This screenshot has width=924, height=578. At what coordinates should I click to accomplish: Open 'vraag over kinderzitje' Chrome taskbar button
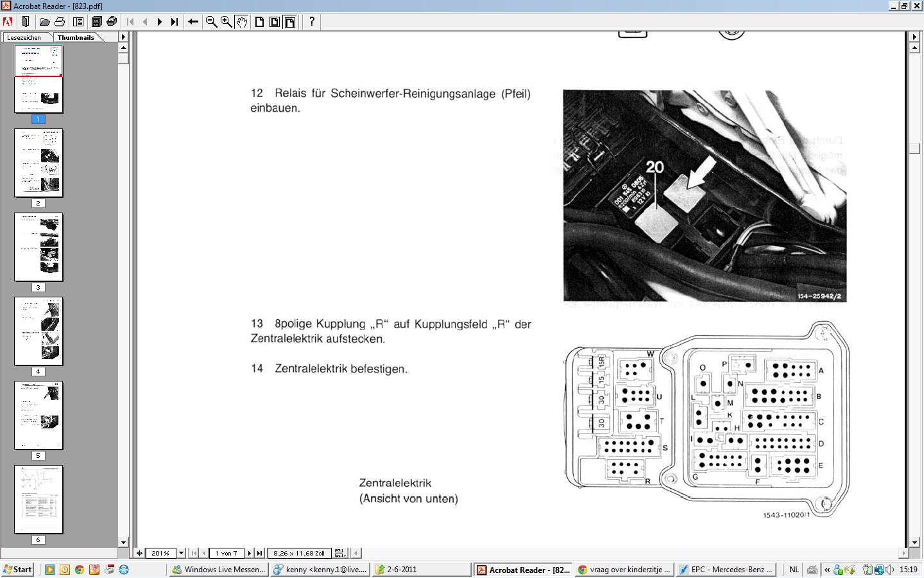coord(624,570)
